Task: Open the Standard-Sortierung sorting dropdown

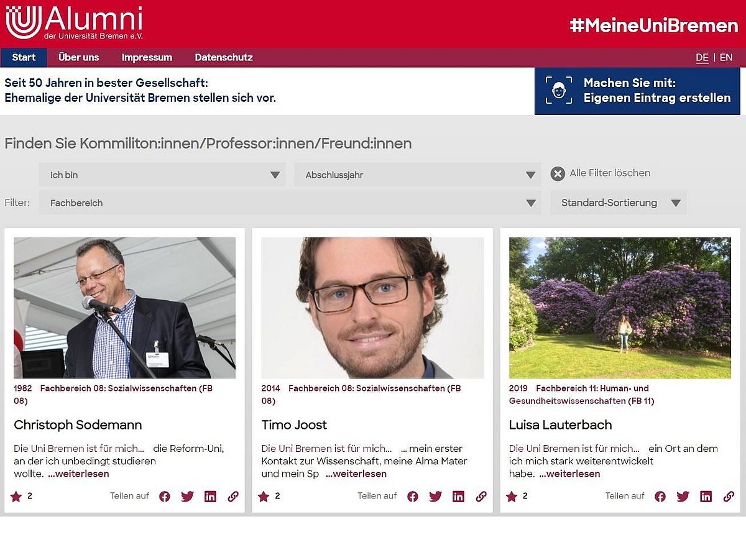Action: [618, 203]
